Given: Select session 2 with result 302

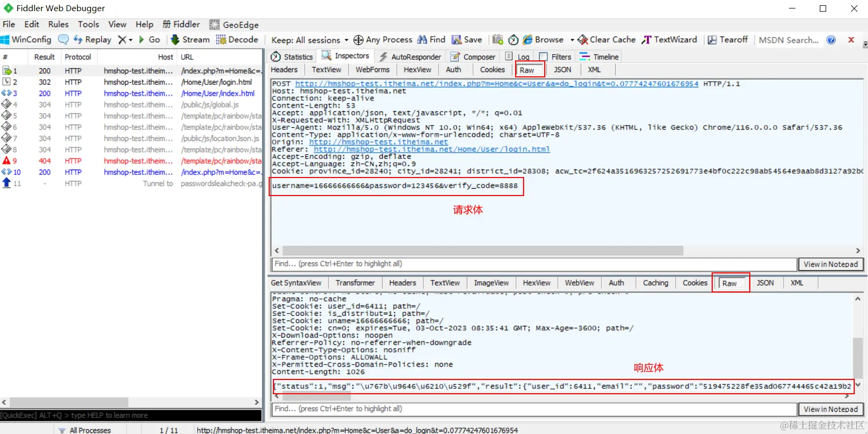Looking at the screenshot, I should 131,82.
